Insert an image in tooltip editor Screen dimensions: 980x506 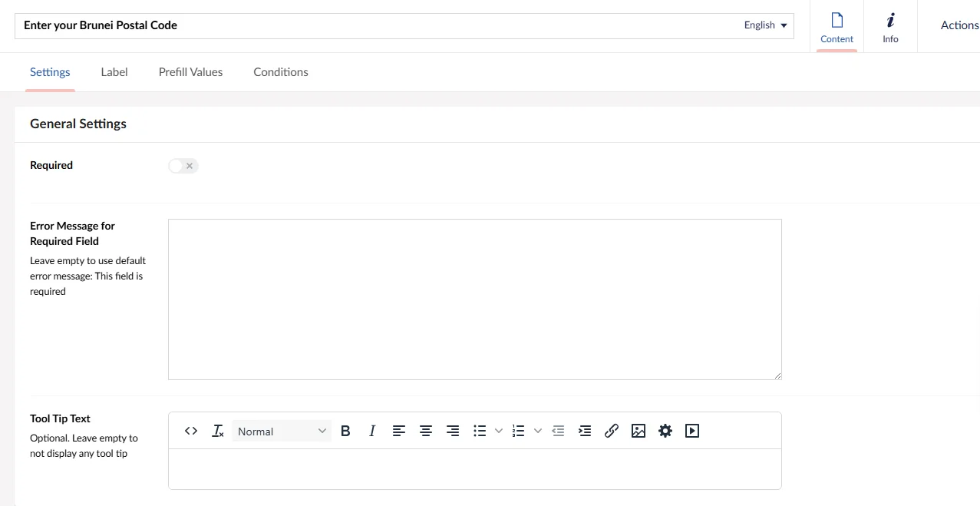pyautogui.click(x=638, y=432)
